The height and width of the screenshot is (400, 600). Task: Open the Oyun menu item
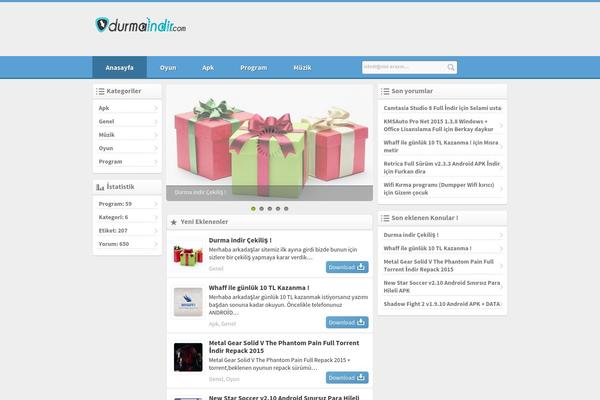(168, 67)
